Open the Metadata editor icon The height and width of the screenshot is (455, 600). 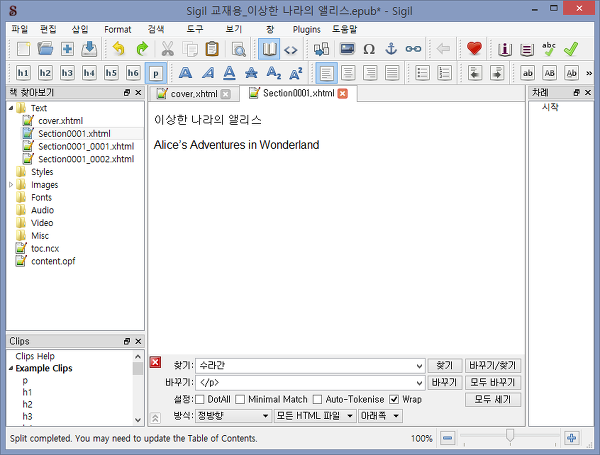505,49
